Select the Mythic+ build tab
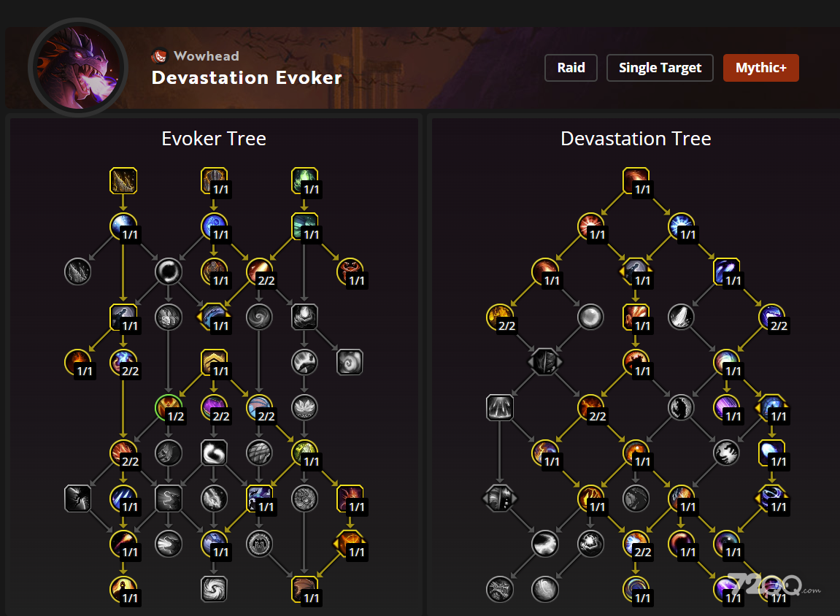The height and width of the screenshot is (616, 840). [x=760, y=68]
